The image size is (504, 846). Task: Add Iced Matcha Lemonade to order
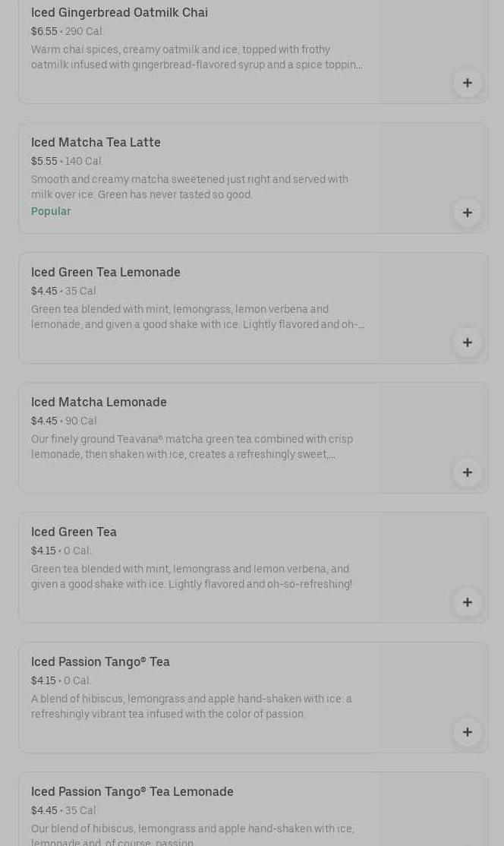pos(467,472)
